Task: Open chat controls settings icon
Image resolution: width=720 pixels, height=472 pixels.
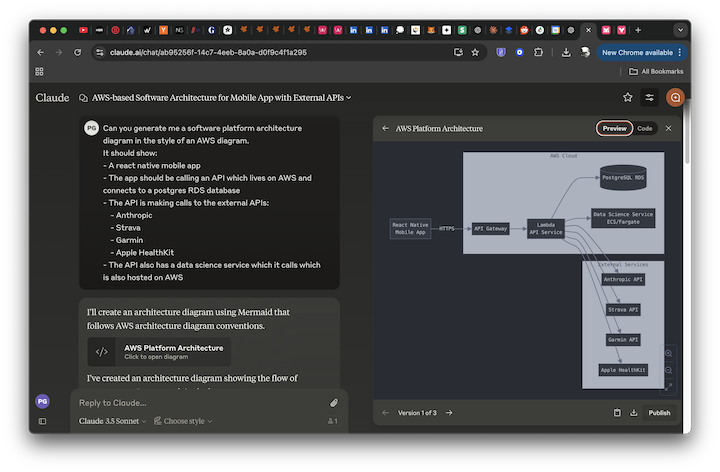Action: tap(650, 98)
